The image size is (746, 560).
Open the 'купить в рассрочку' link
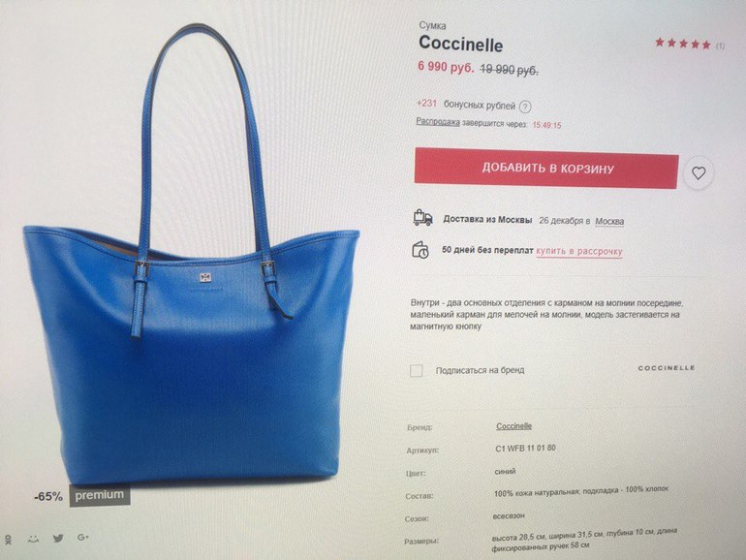click(579, 251)
